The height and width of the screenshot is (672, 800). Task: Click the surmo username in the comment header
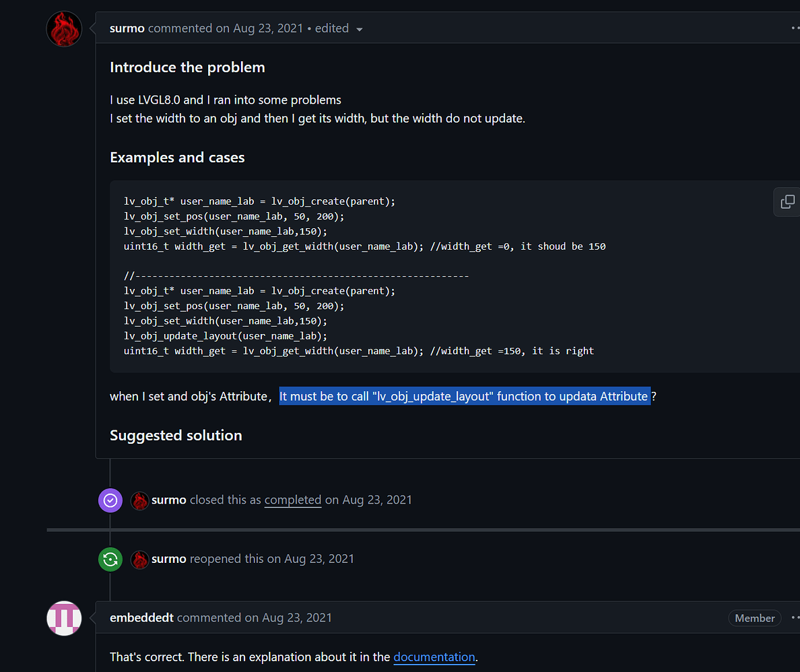pos(127,28)
